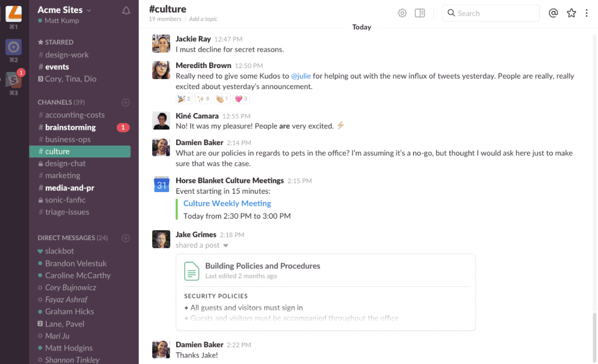
Task: Open the CHANNELS (39) browse list
Action: pos(61,102)
